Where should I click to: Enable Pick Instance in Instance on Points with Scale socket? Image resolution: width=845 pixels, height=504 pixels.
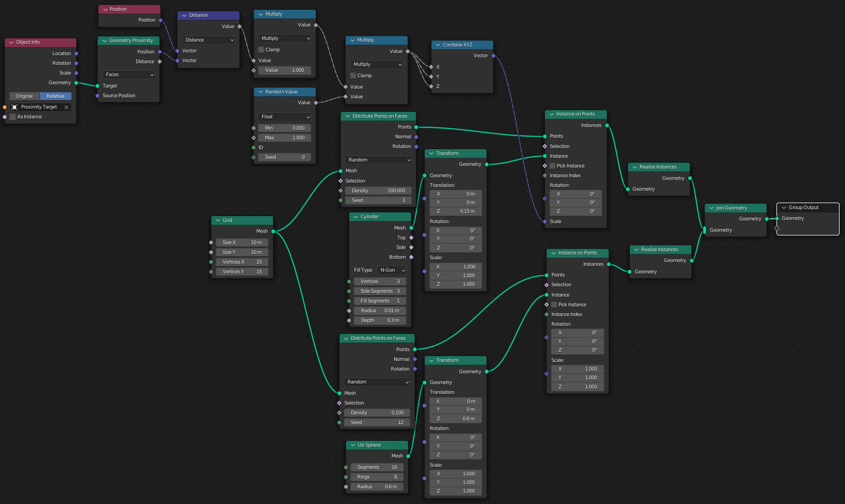553,166
